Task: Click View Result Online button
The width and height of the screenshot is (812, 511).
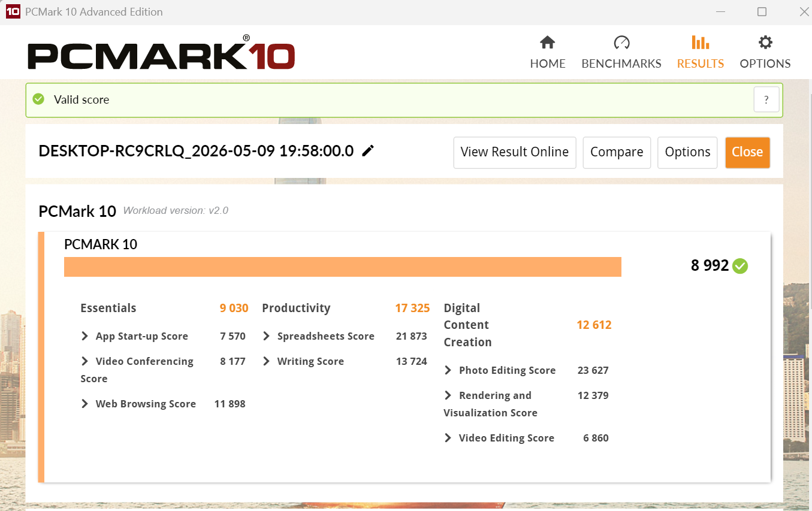Action: point(515,152)
